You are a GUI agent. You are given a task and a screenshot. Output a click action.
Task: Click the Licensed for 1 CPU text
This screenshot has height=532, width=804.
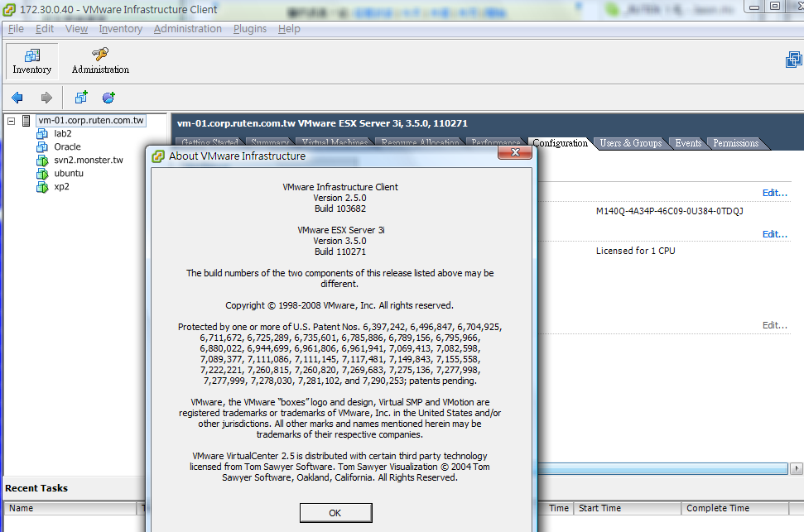click(x=635, y=251)
